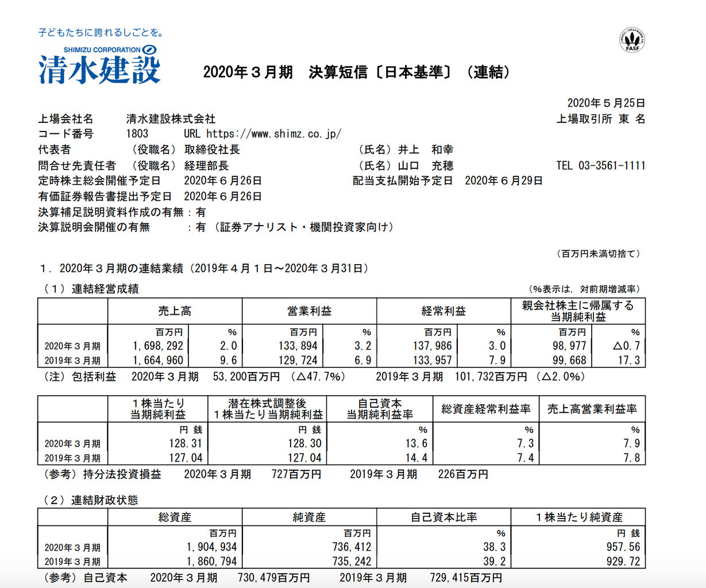Click the 1株当たり純資産 column header
Screen dimensions: 706x588
tap(578, 517)
